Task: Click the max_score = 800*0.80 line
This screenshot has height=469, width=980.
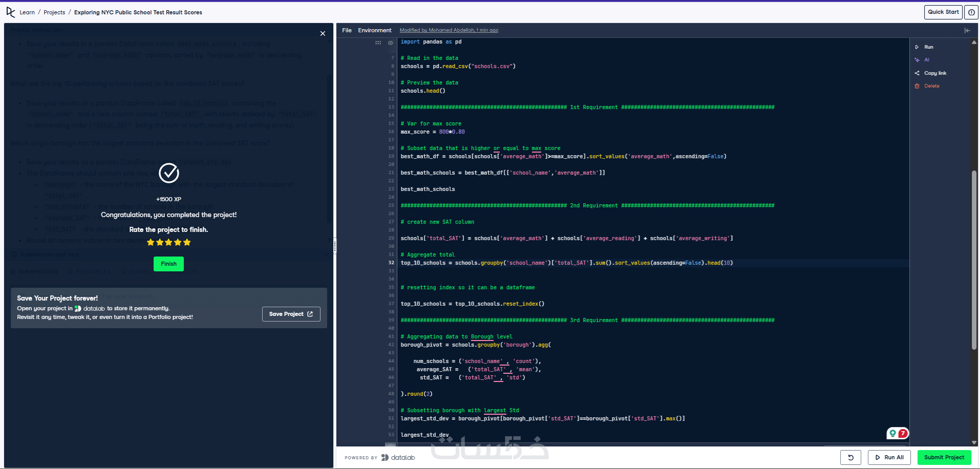Action: [433, 132]
